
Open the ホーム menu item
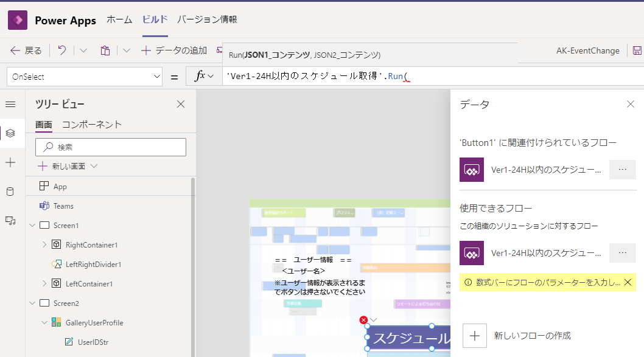tap(119, 19)
